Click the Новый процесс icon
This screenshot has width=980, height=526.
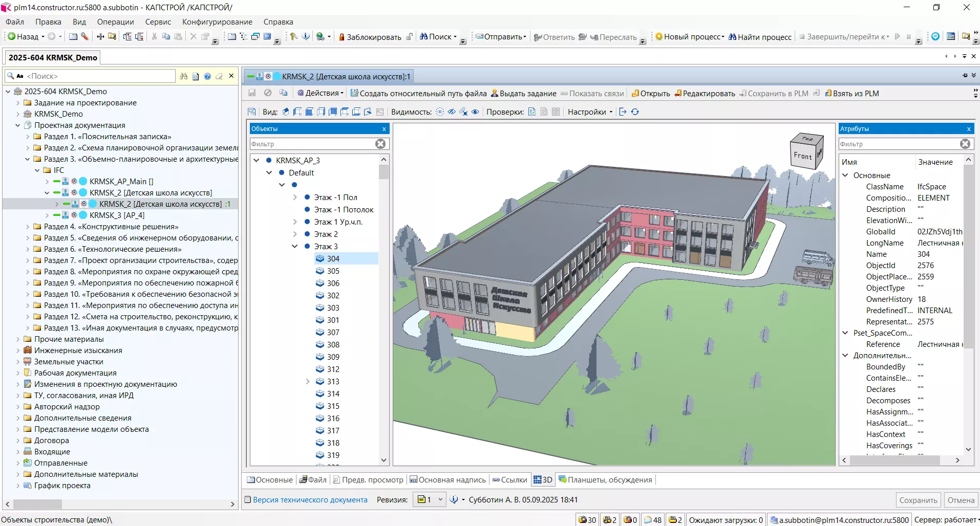pyautogui.click(x=659, y=37)
